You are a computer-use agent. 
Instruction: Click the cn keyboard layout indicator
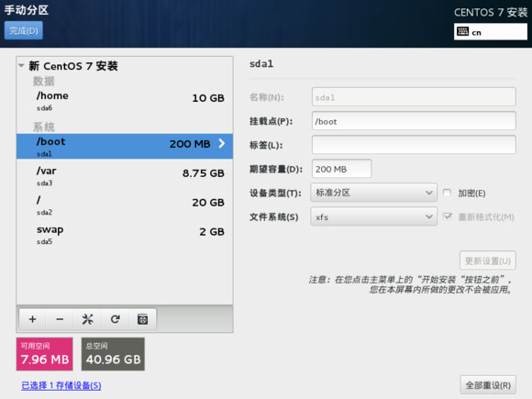click(491, 32)
